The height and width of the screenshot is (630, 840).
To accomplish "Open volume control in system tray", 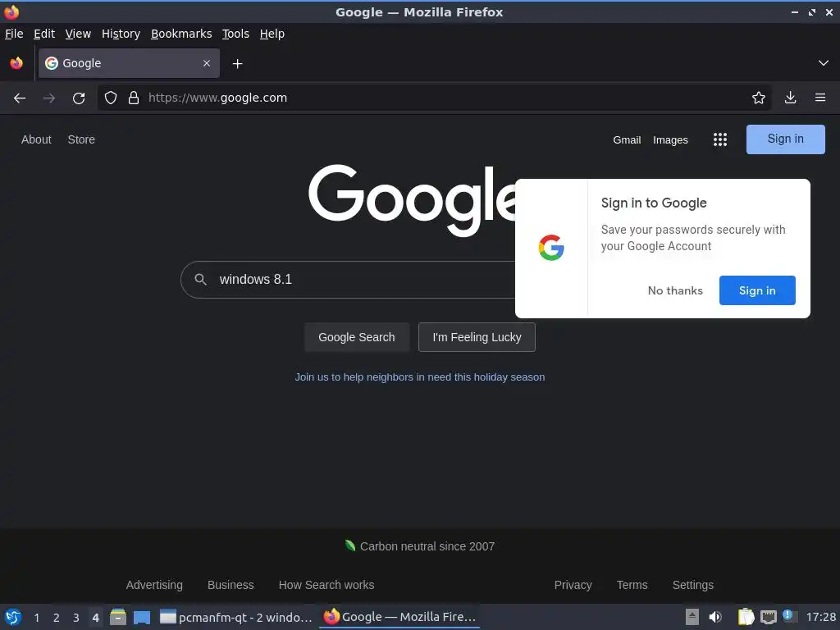I will tap(714, 617).
